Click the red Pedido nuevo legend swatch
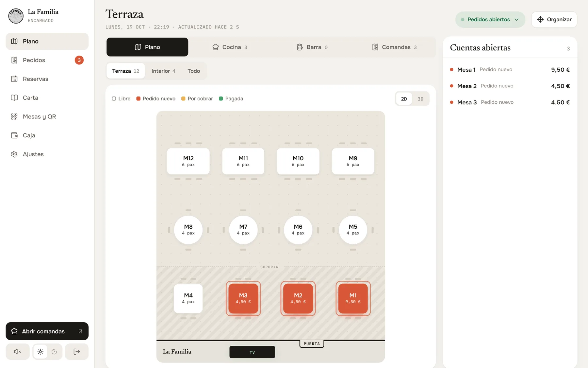This screenshot has width=588, height=368. pos(139,99)
